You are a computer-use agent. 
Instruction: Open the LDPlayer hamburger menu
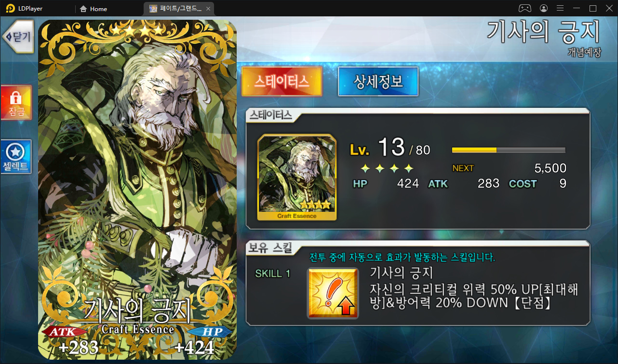[560, 8]
